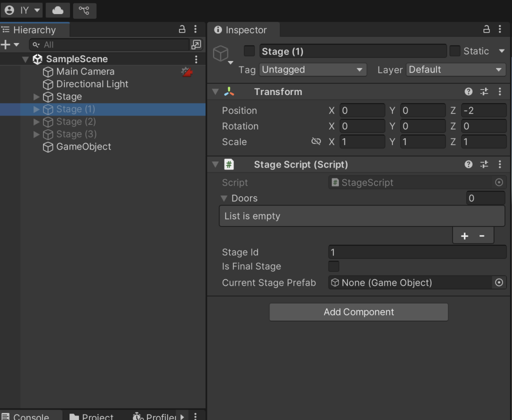The image size is (512, 420).
Task: Collapse the Stage Script component
Action: point(215,164)
